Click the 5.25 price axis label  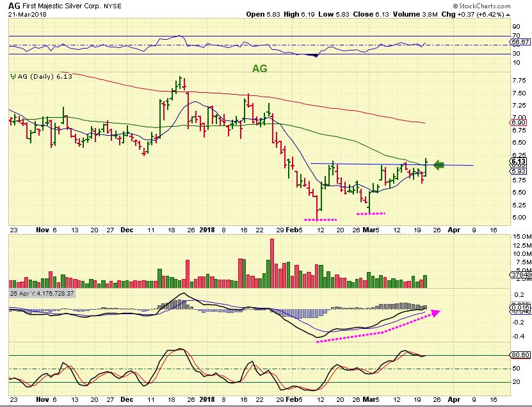point(519,205)
